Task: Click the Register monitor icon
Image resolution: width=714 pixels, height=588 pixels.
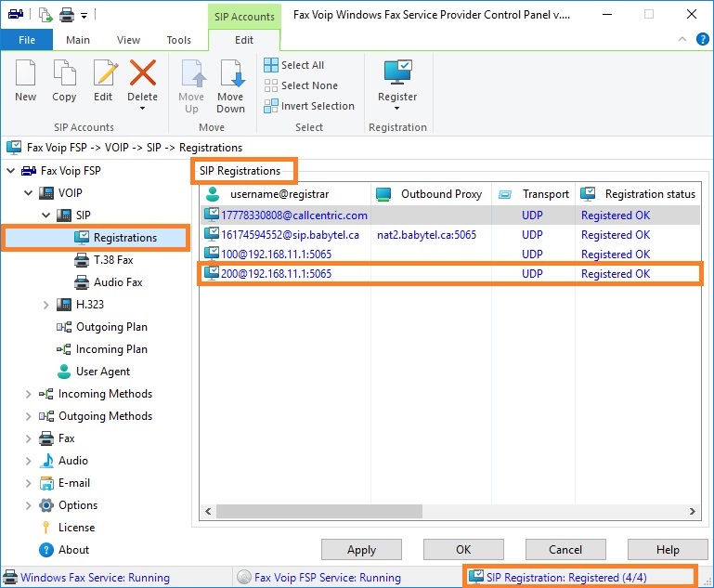Action: tap(397, 72)
